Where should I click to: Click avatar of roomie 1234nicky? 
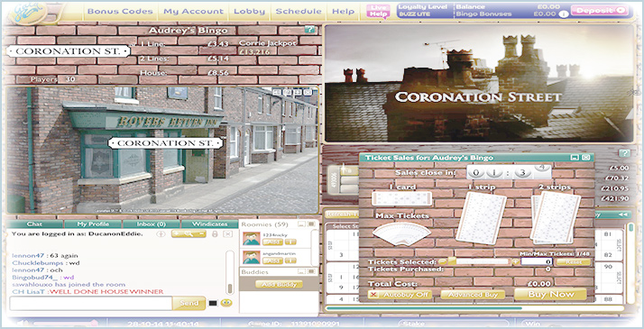[x=252, y=238]
